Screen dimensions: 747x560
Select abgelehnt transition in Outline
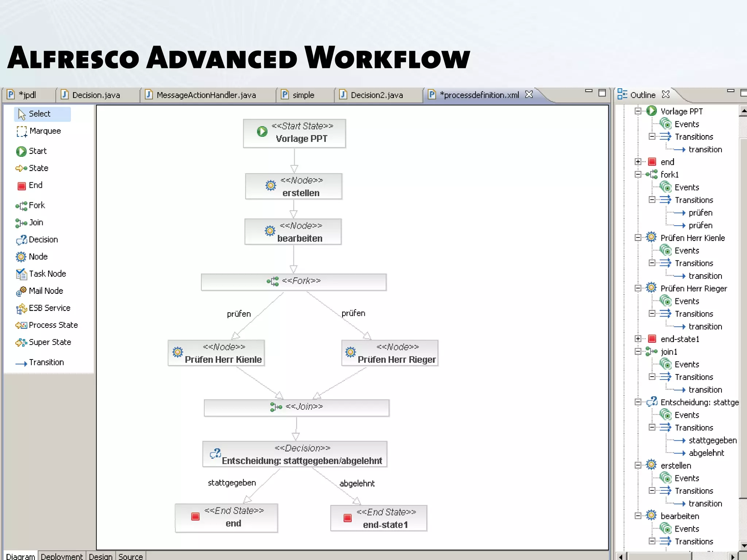[x=706, y=453]
